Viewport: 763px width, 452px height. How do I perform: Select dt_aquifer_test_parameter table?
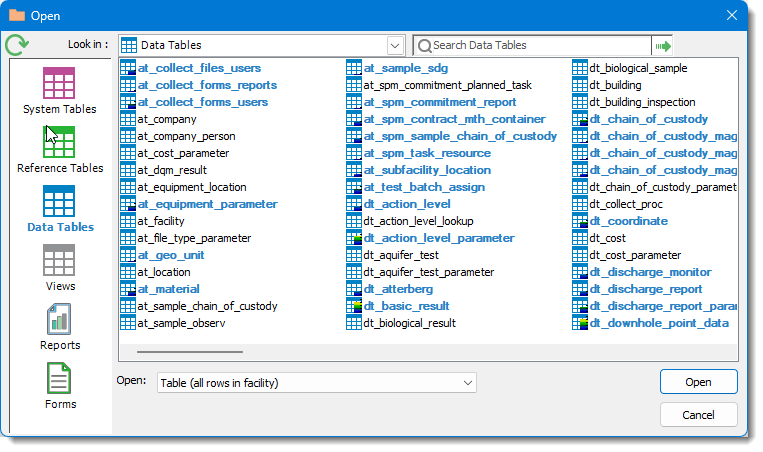pos(429,272)
